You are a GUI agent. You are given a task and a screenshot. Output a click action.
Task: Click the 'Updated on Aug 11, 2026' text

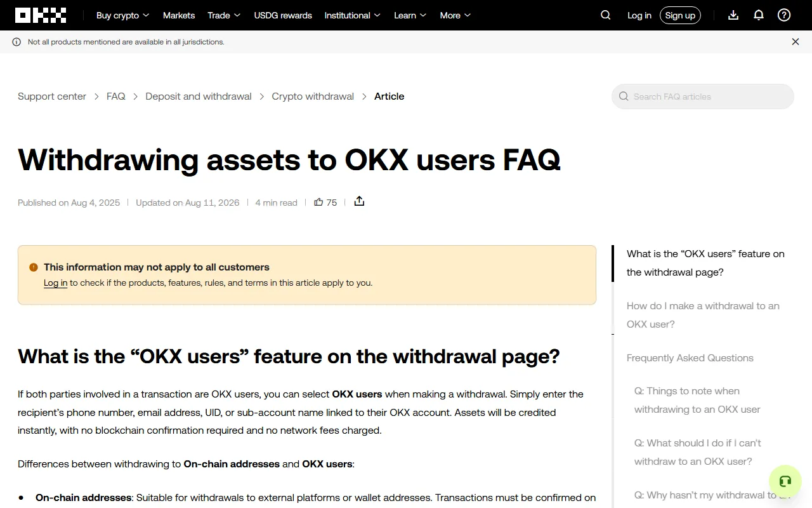coord(188,203)
